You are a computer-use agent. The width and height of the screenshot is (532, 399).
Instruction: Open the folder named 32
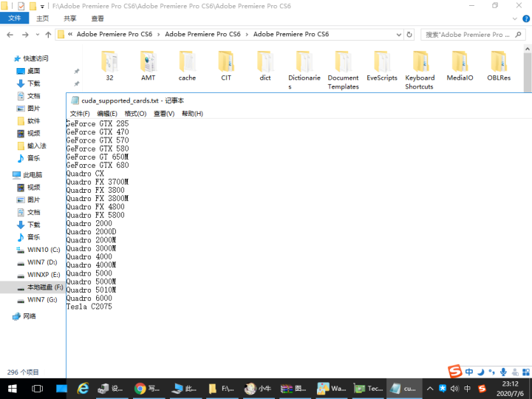(109, 66)
